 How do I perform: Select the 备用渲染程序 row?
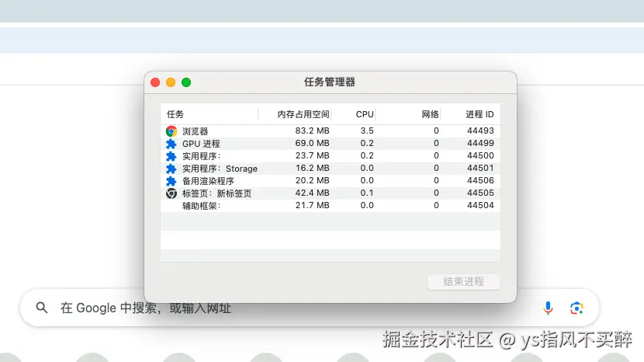[331, 180]
